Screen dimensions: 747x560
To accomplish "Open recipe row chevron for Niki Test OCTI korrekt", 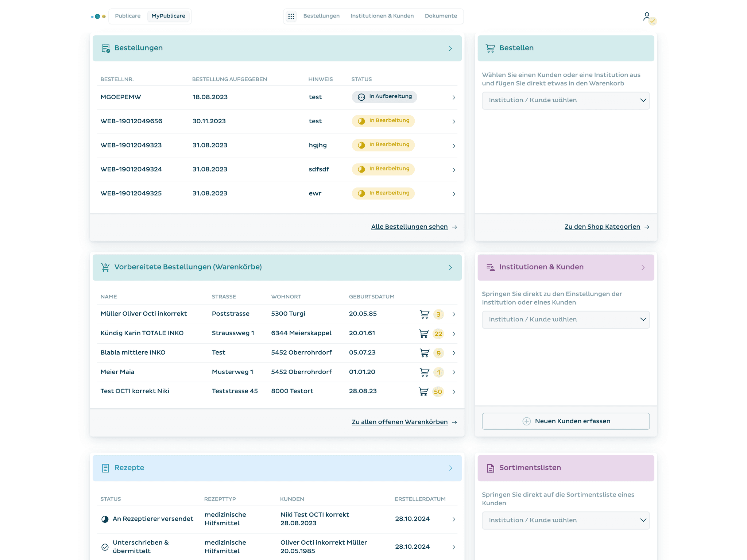I will 454,519.
